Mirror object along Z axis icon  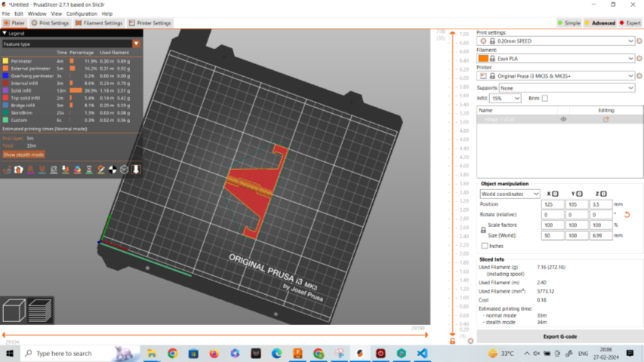click(x=603, y=194)
